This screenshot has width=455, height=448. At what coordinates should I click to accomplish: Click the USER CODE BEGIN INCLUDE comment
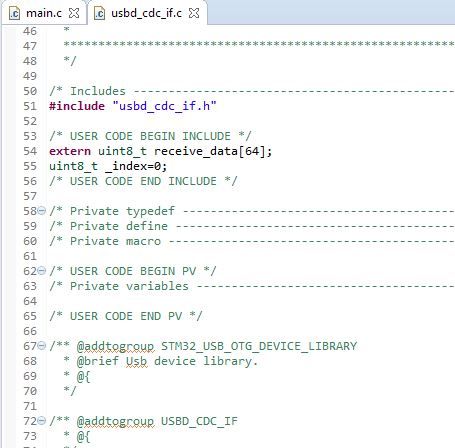tap(150, 136)
